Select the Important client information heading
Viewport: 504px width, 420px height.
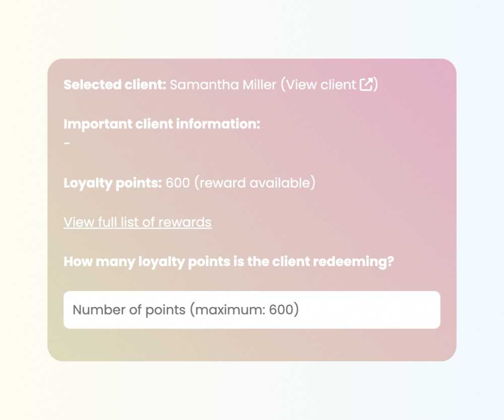point(162,124)
